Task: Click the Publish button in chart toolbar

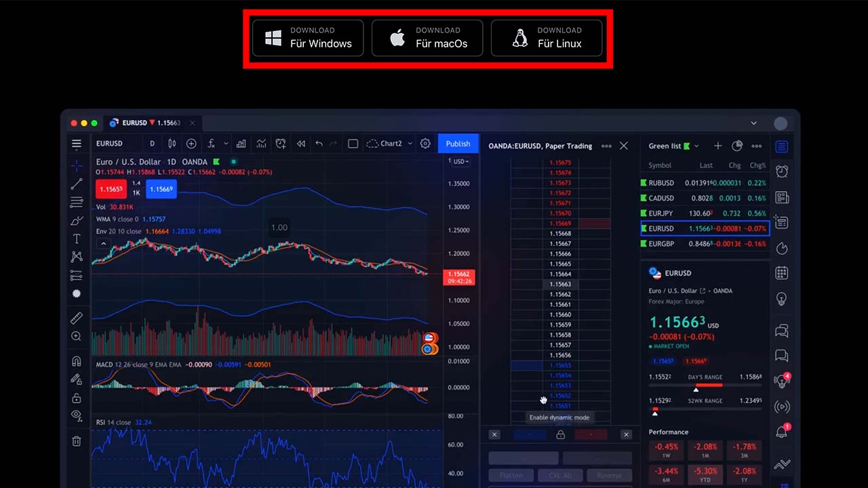Action: coord(458,144)
